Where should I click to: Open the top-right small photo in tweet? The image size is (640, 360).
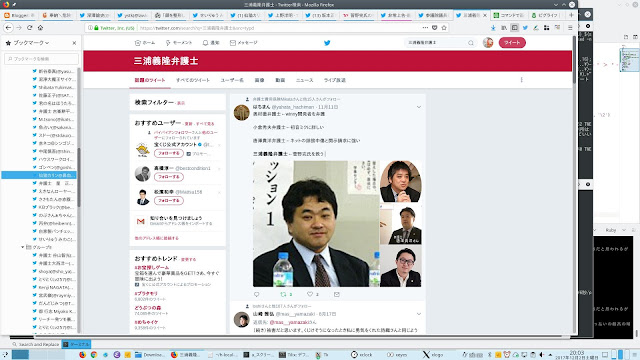[x=400, y=182]
